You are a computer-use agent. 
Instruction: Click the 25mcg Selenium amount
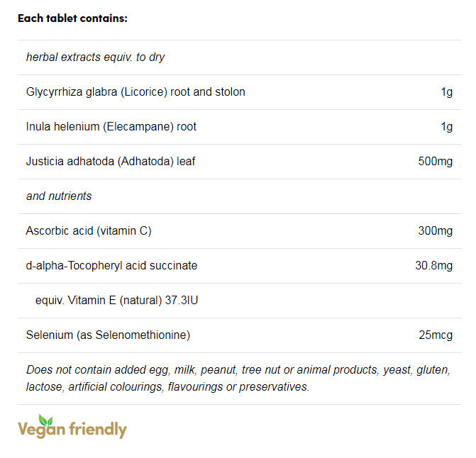[435, 335]
